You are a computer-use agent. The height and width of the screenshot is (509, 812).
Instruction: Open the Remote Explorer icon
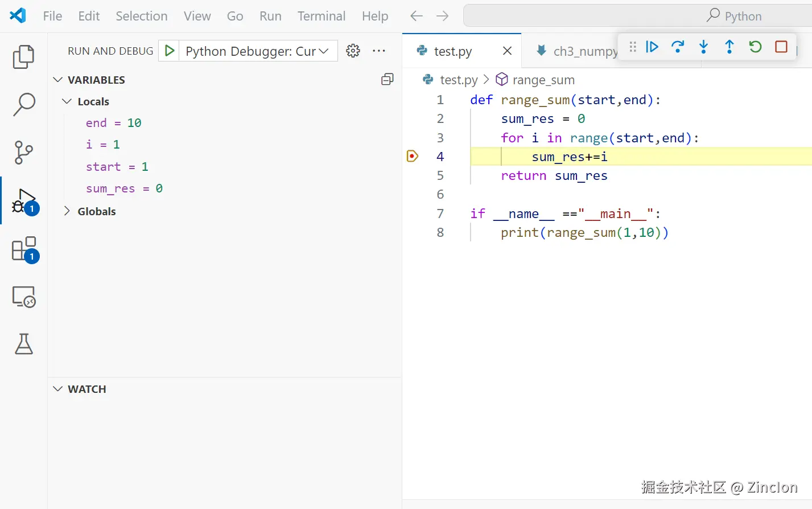coord(23,297)
